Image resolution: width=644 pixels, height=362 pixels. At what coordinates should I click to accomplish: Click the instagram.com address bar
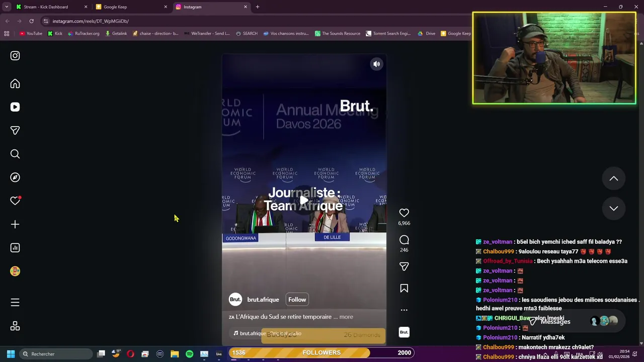(x=257, y=21)
